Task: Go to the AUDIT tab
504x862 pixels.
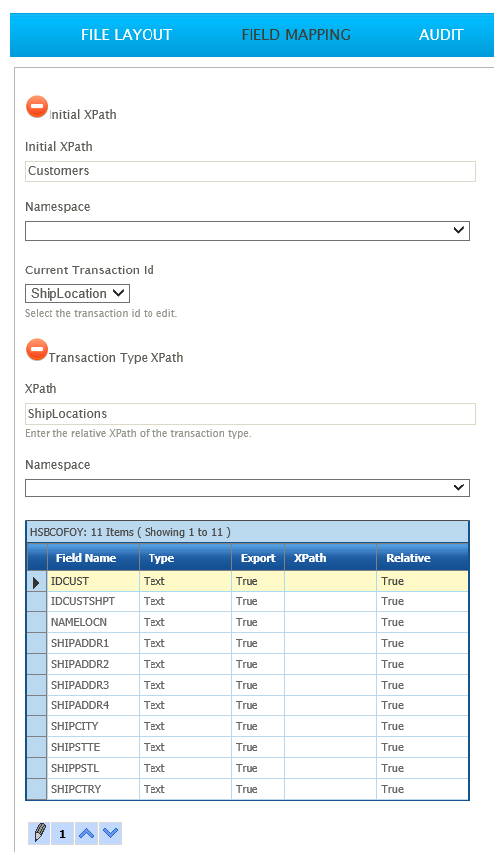Action: [441, 35]
